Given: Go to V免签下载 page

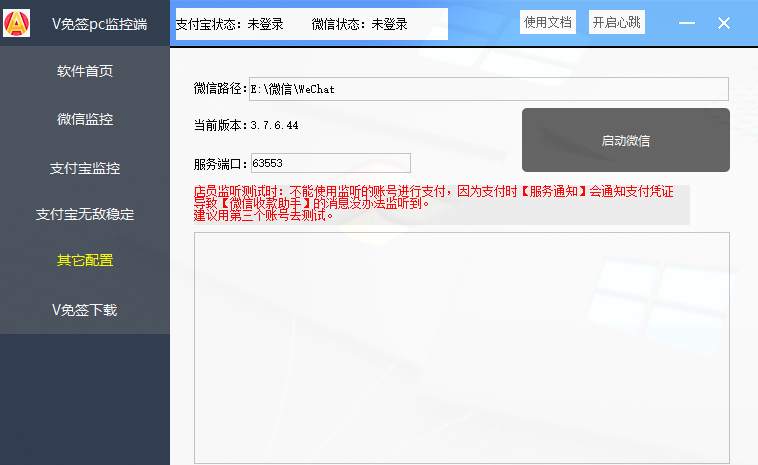Looking at the screenshot, I should (x=85, y=310).
